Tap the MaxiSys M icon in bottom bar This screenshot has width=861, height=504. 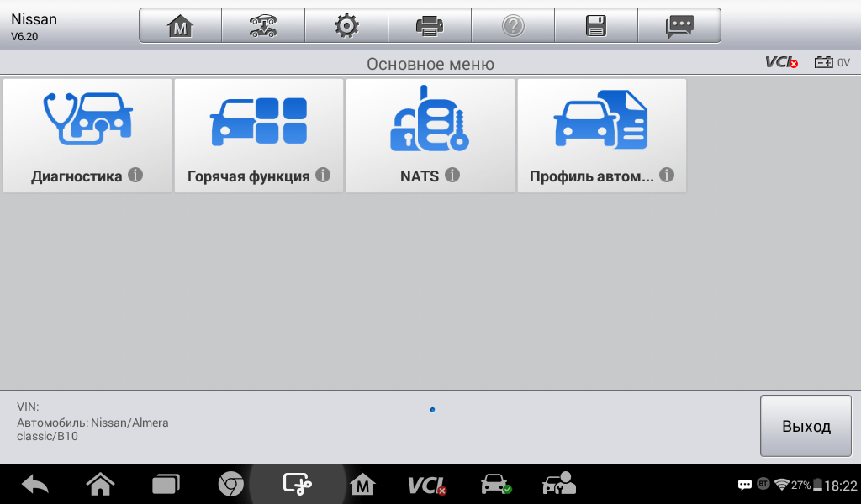pyautogui.click(x=362, y=485)
